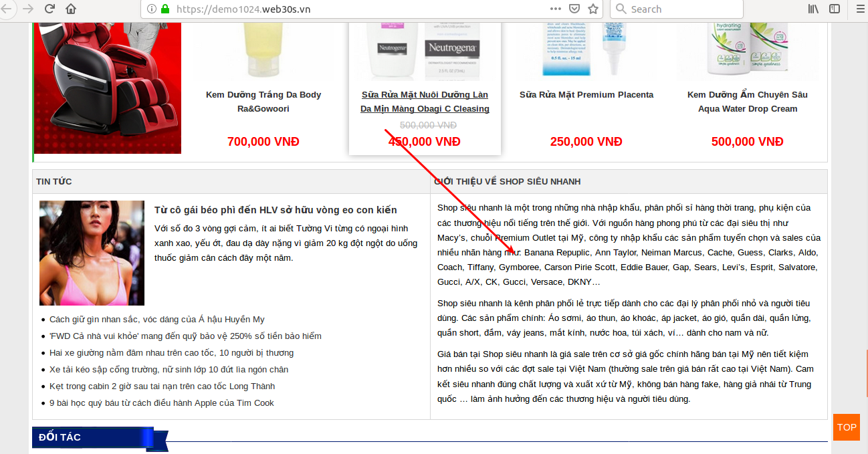
Task: Open Hai xe giường nằm đâm nhau article
Action: (x=171, y=353)
